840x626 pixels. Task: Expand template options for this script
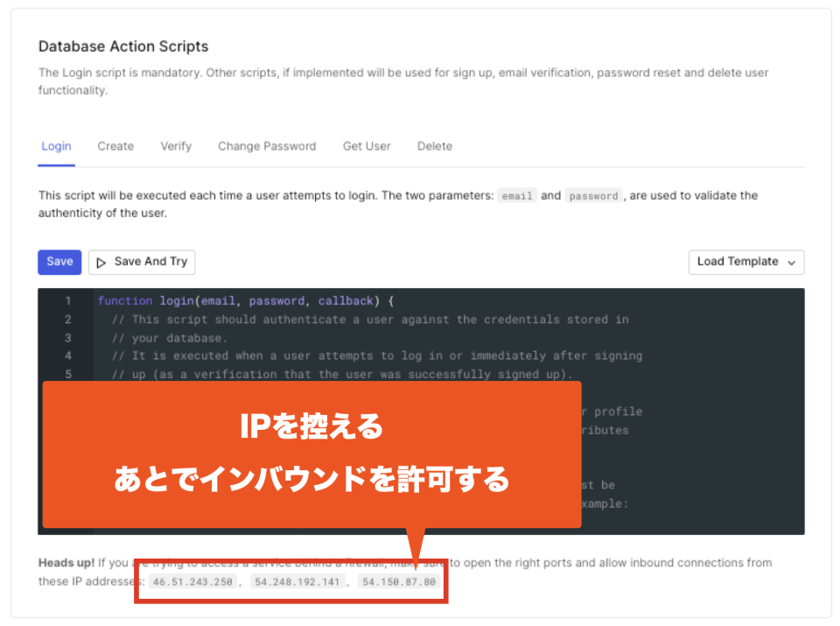click(745, 262)
